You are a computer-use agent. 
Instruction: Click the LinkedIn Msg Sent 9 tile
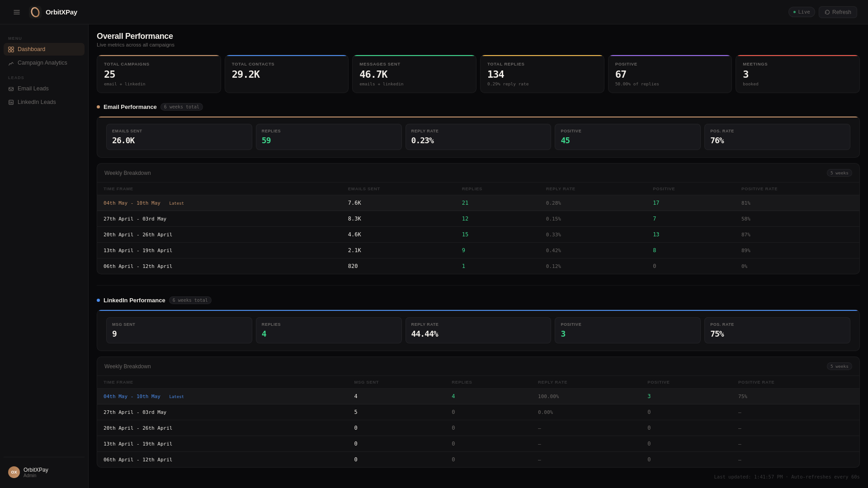[x=179, y=330]
